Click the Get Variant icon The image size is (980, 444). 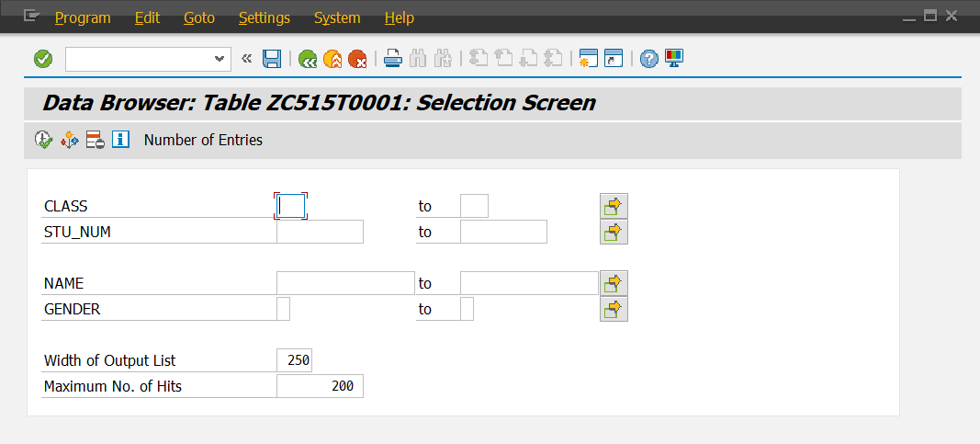pyautogui.click(x=69, y=140)
